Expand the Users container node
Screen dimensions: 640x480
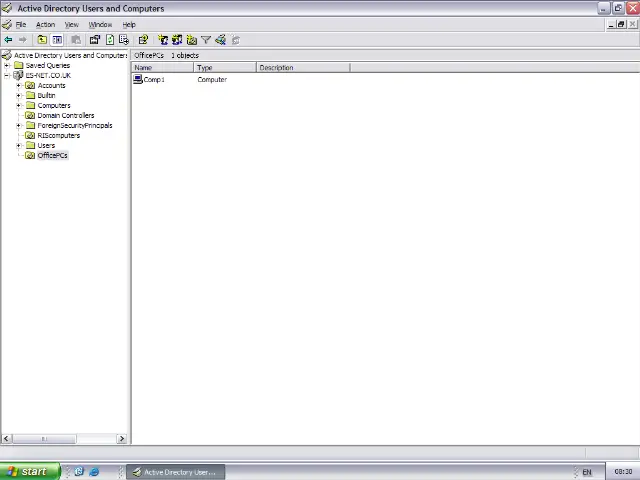pyautogui.click(x=18, y=146)
